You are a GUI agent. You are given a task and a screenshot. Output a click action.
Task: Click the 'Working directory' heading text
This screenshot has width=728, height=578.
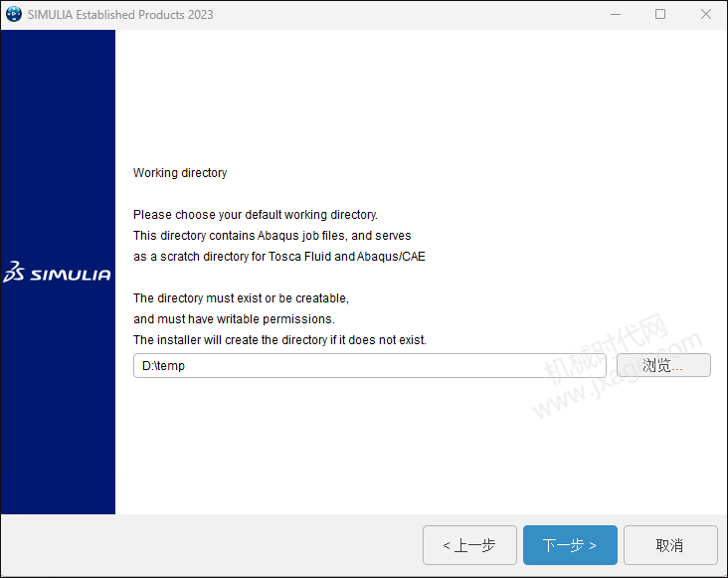tap(180, 173)
